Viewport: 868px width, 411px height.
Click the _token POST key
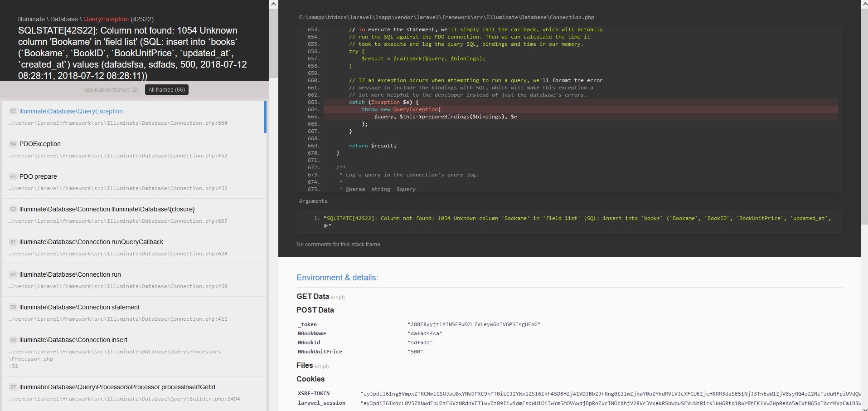(x=307, y=324)
